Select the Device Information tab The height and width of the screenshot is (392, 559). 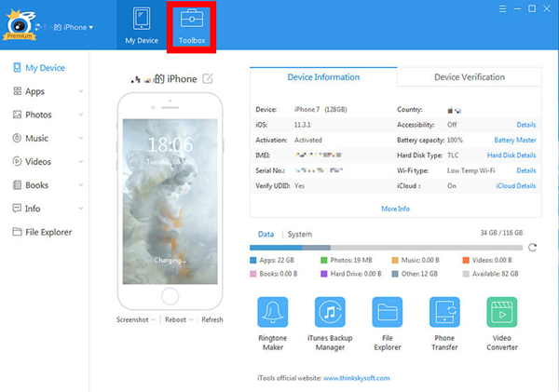[x=323, y=77]
